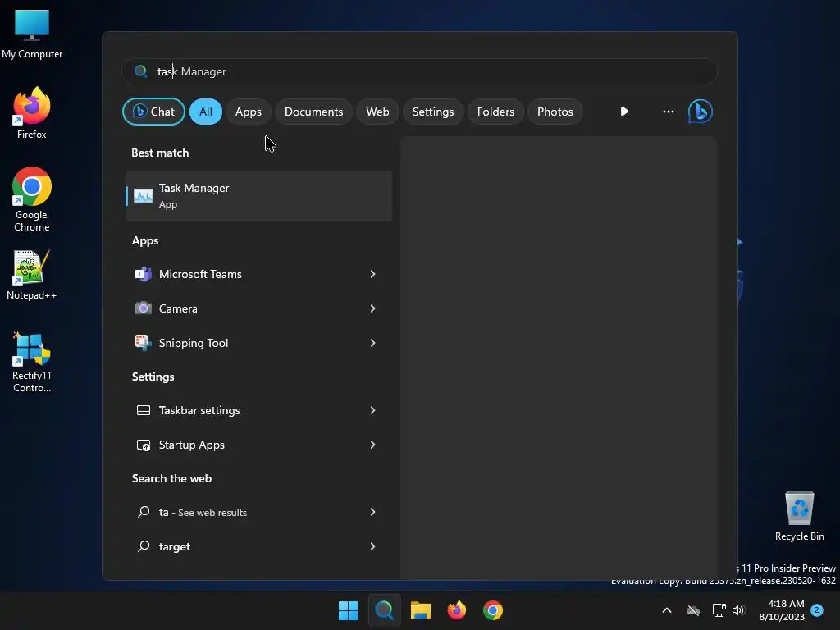Show hidden tray icons chevron
Screen dimensions: 840x630
[x=667, y=610]
